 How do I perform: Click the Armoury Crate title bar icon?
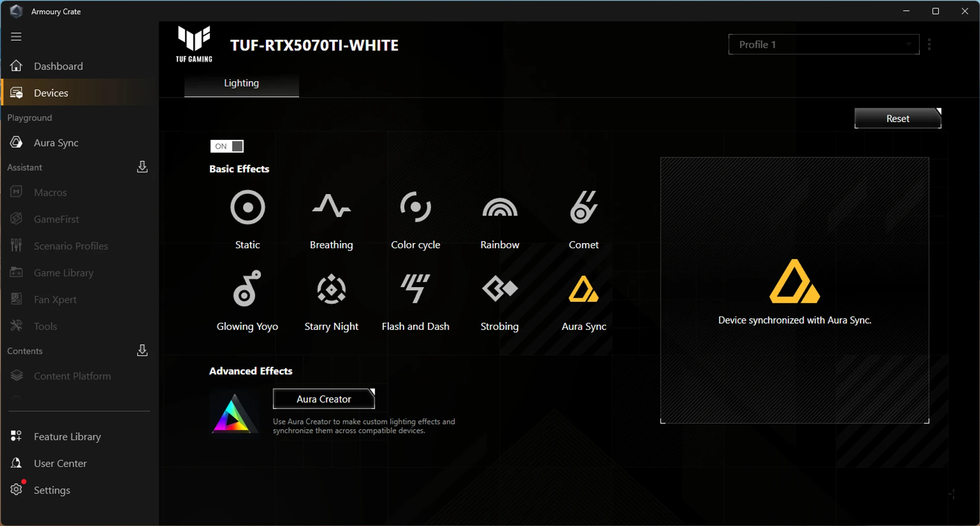click(x=16, y=11)
